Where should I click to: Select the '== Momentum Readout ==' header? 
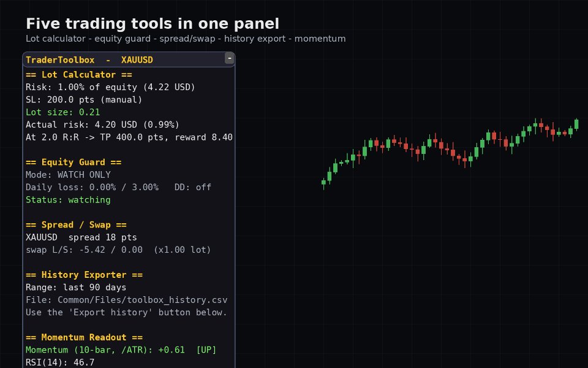pos(84,337)
